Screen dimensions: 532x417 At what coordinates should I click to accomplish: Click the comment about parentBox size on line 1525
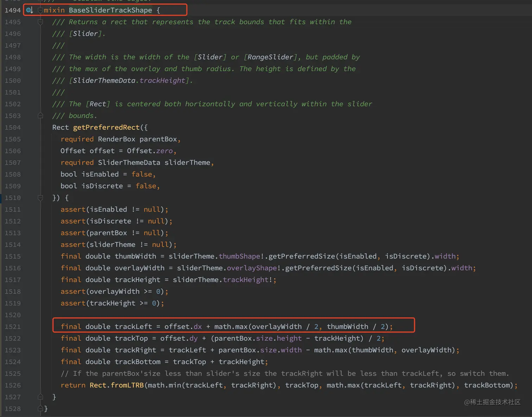click(285, 373)
